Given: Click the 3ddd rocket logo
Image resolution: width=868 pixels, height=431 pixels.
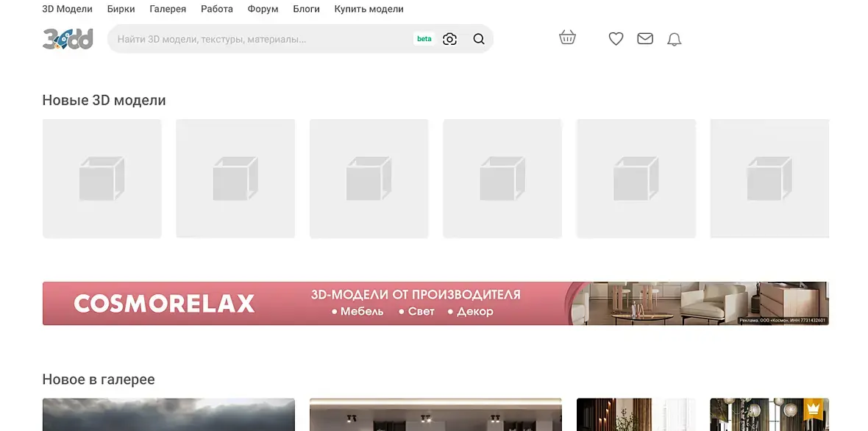Looking at the screenshot, I should coord(68,39).
